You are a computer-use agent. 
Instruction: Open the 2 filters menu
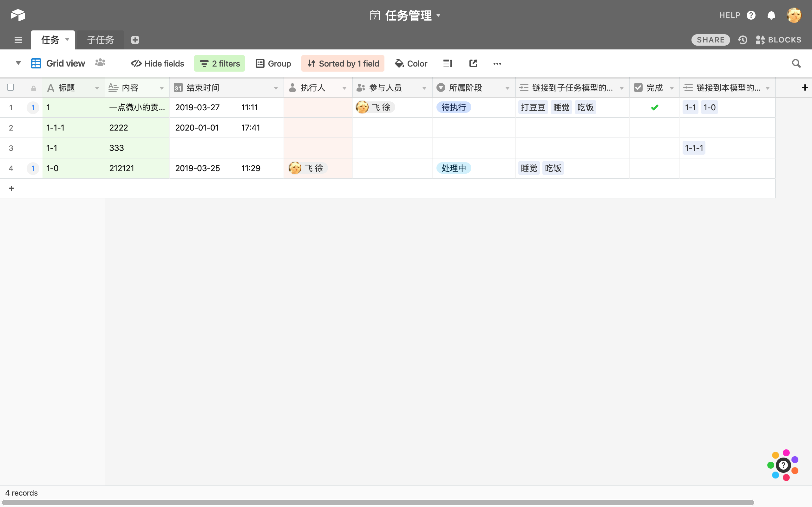(x=219, y=63)
